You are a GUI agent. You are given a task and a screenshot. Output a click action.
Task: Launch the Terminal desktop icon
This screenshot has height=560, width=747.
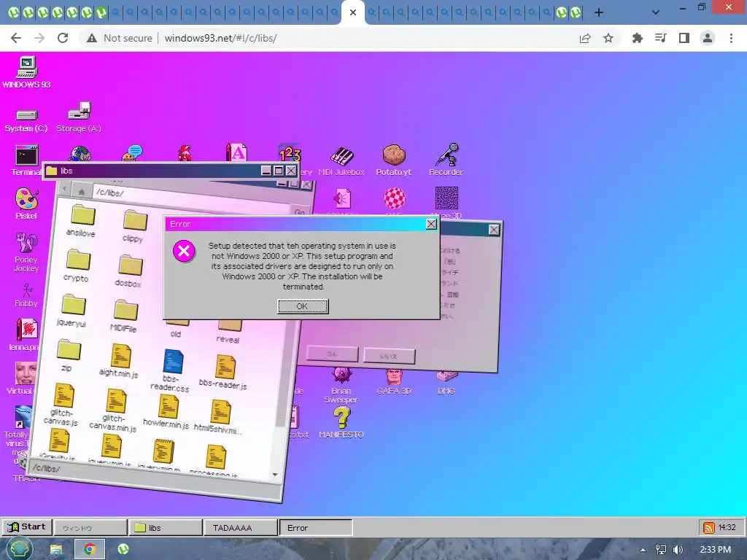[x=27, y=160]
